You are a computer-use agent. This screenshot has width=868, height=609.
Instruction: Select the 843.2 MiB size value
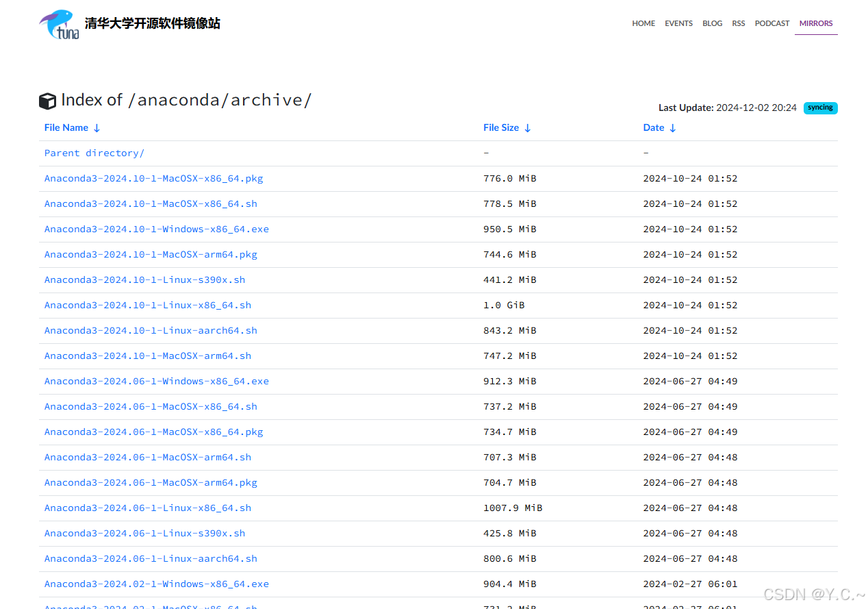click(x=510, y=330)
